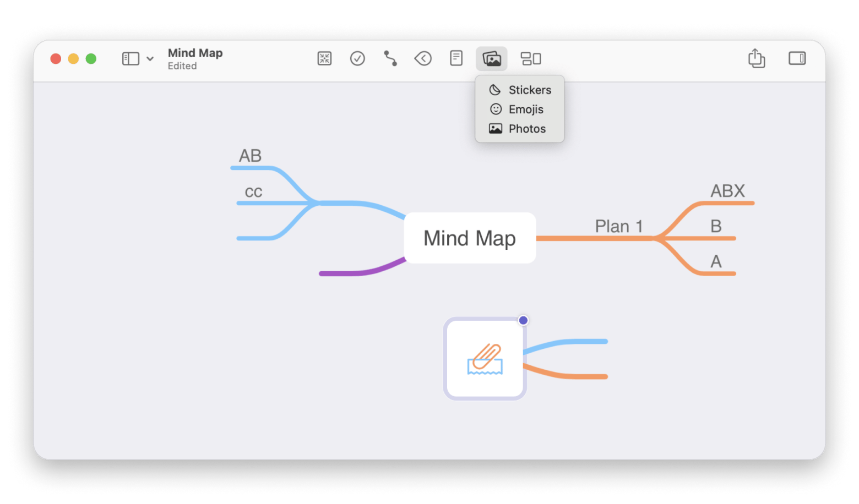This screenshot has height=504, width=859.
Task: Select the AB node on left branch
Action: coord(250,156)
